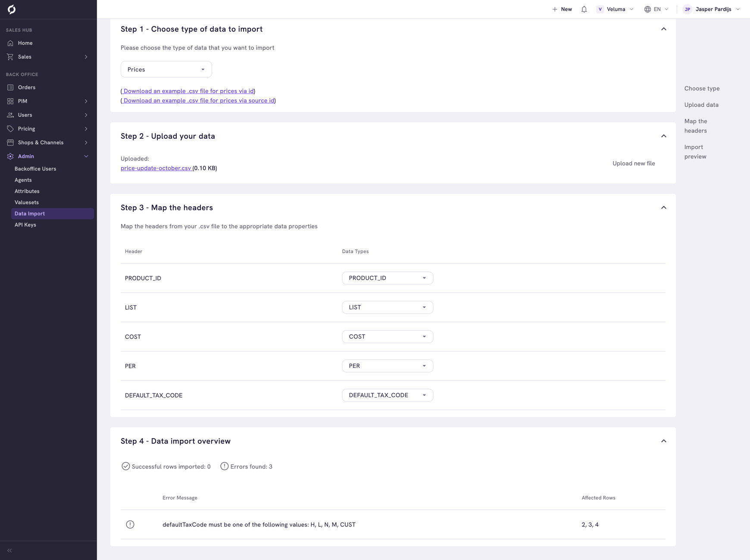The height and width of the screenshot is (560, 750).
Task: Open the notifications bell
Action: point(584,9)
